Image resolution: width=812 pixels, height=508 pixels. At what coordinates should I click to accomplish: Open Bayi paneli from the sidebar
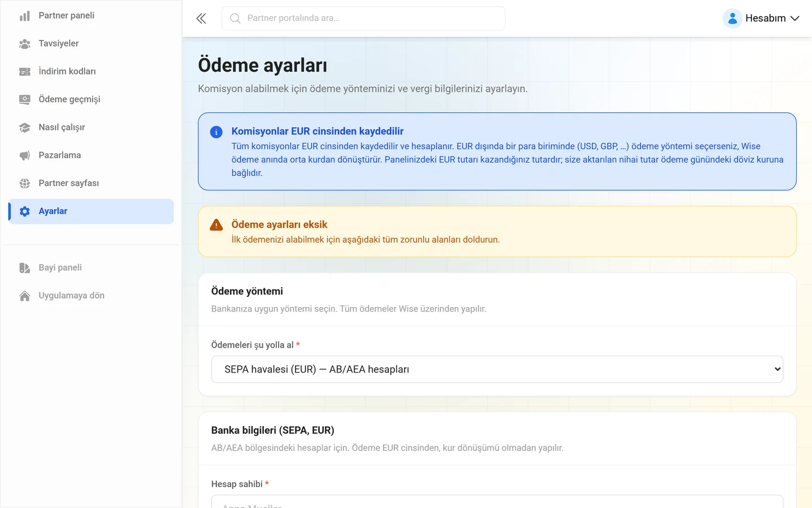pos(91,268)
